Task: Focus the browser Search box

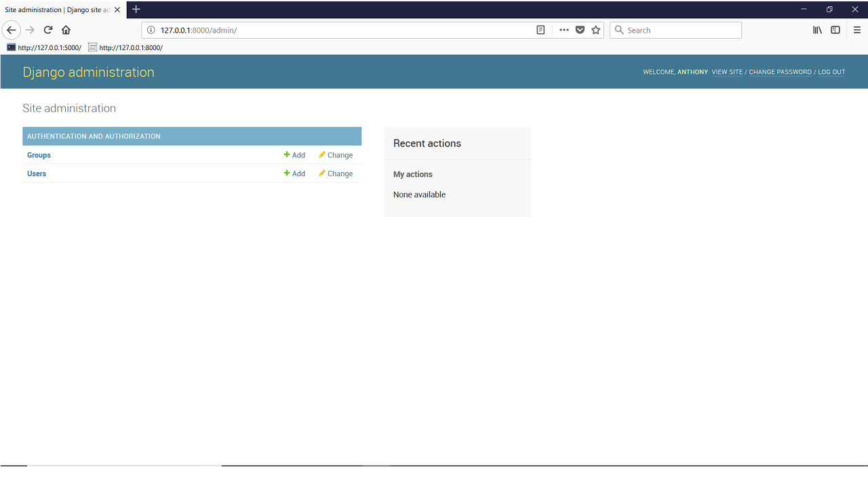Action: 675,30
